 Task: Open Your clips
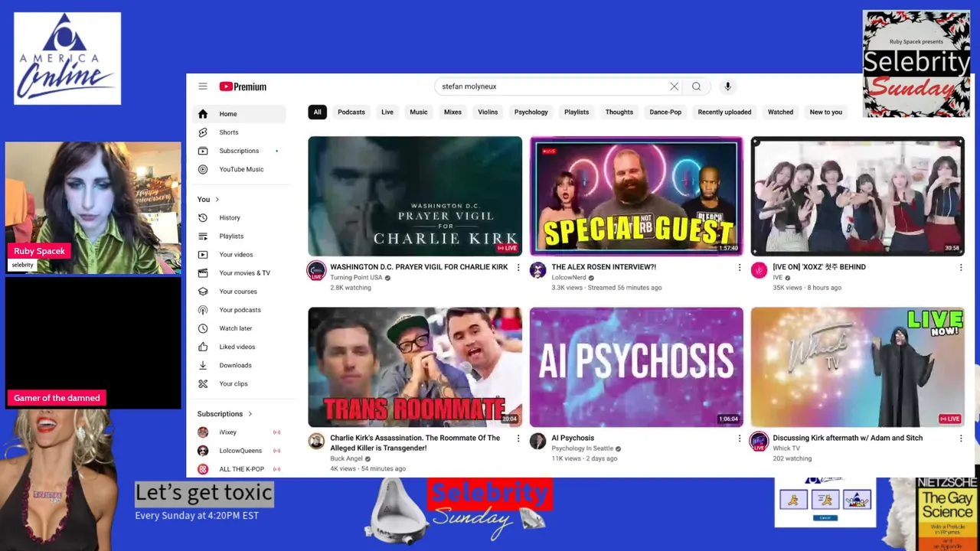(239, 383)
